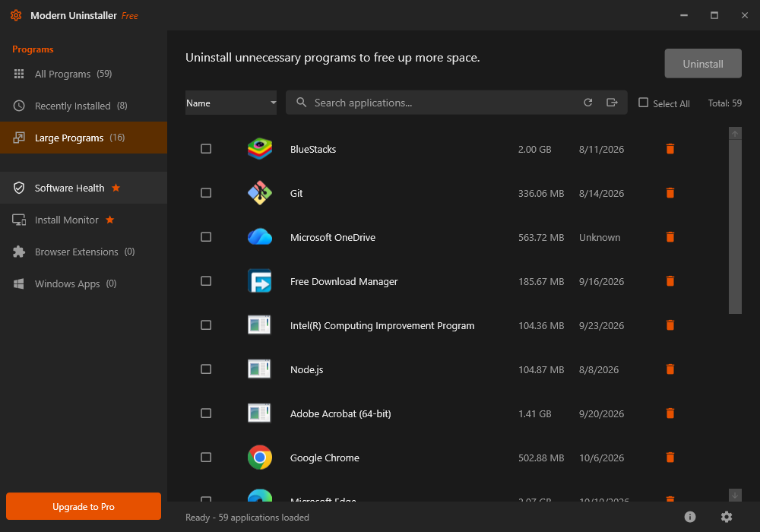Screen dimensions: 760x532
Task: Click trash icon for Intel Computing Improvement Program
Action: pos(670,325)
